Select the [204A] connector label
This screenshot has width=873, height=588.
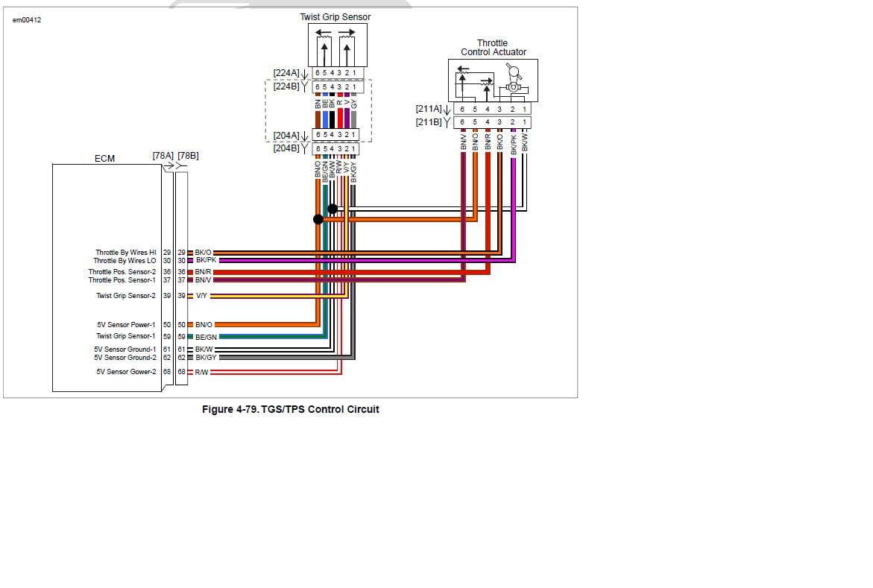(x=286, y=136)
